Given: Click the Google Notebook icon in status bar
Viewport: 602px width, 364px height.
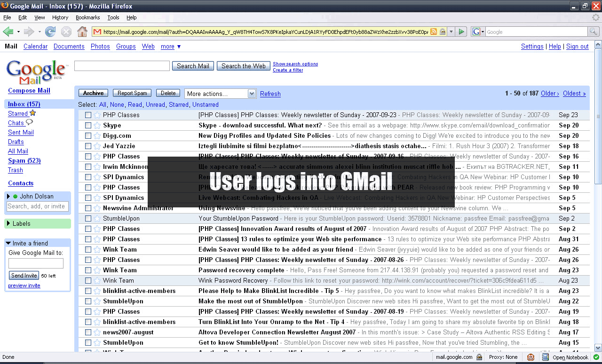Looking at the screenshot, I should click(546, 357).
